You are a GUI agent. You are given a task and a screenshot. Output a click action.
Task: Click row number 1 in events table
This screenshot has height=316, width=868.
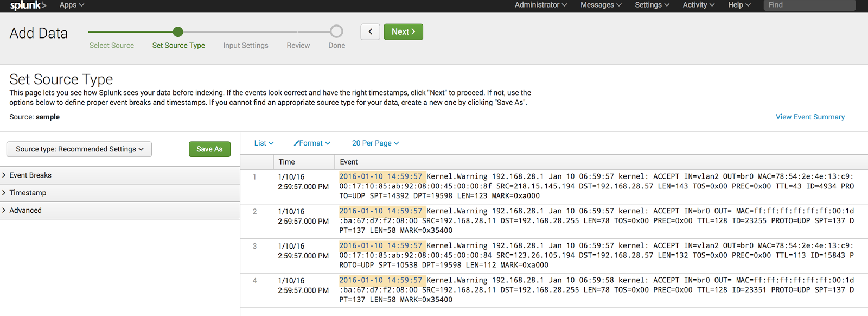click(254, 176)
